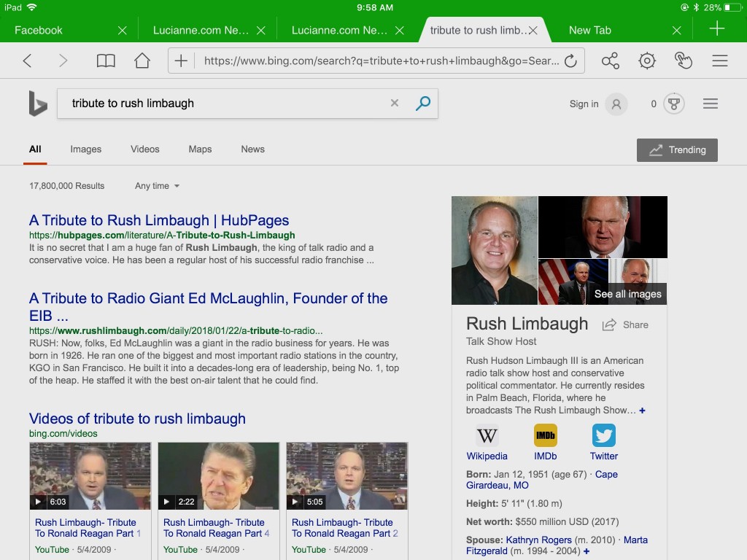The height and width of the screenshot is (560, 747).
Task: Expand the Rush Limbaugh description plus
Action: click(642, 411)
